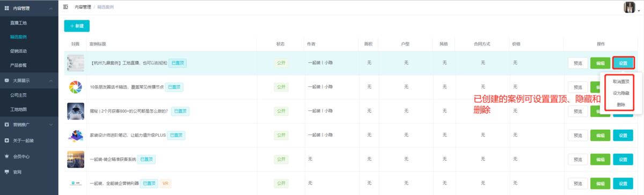
Task: Click the title 家装设计师进阶笔记，让能力值升级PLUS
Action: 127,135
